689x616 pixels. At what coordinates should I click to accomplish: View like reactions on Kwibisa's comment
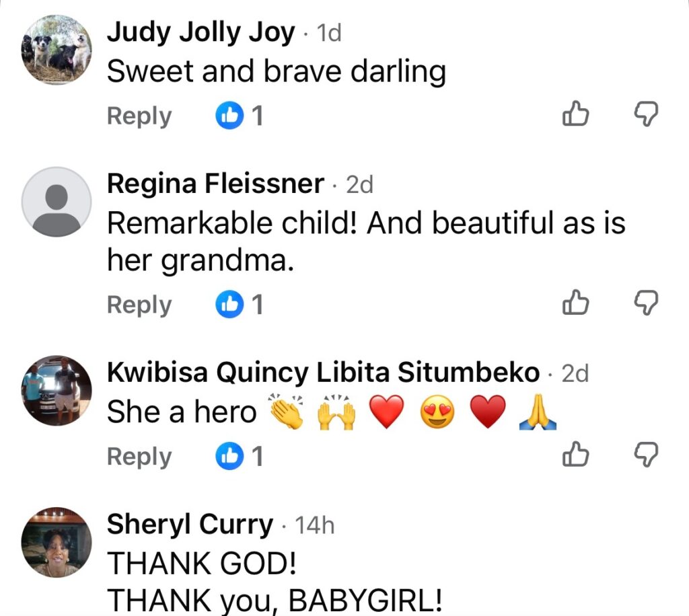[x=240, y=456]
